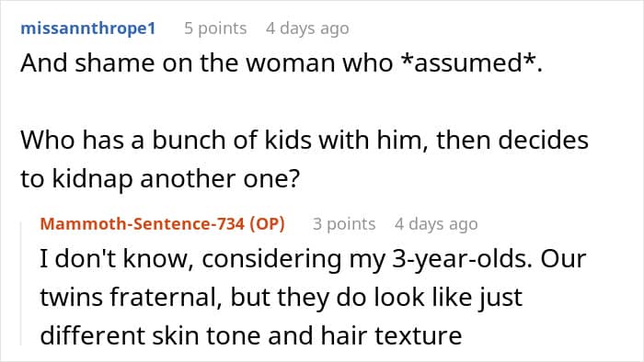644x362 pixels.
Task: Open the OP reply's 4 days ago timestamp
Action: [436, 224]
